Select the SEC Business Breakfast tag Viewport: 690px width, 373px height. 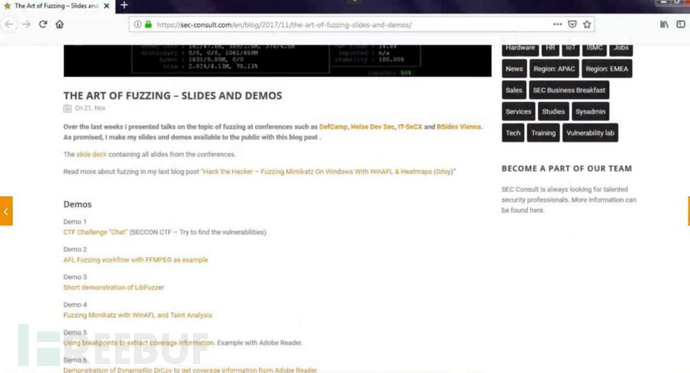pyautogui.click(x=569, y=90)
